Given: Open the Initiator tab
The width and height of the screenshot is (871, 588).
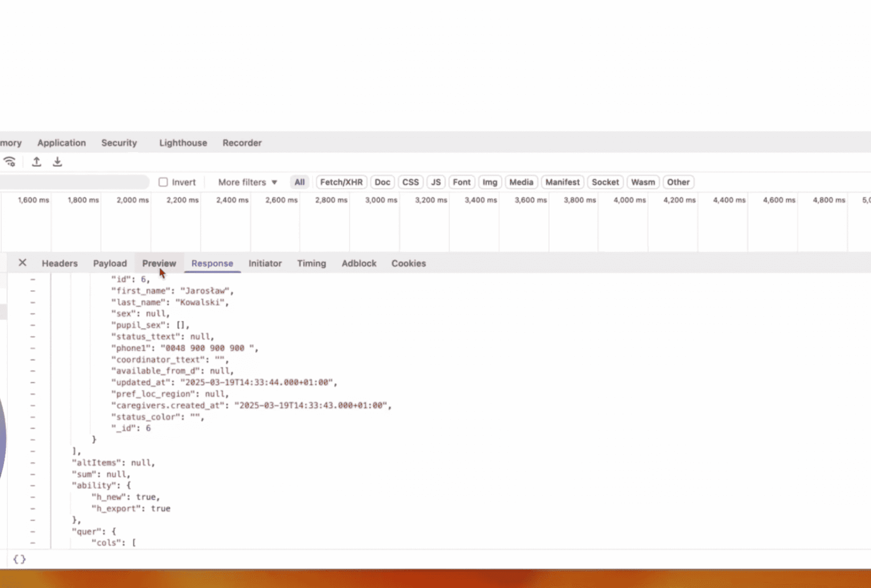Looking at the screenshot, I should point(265,263).
